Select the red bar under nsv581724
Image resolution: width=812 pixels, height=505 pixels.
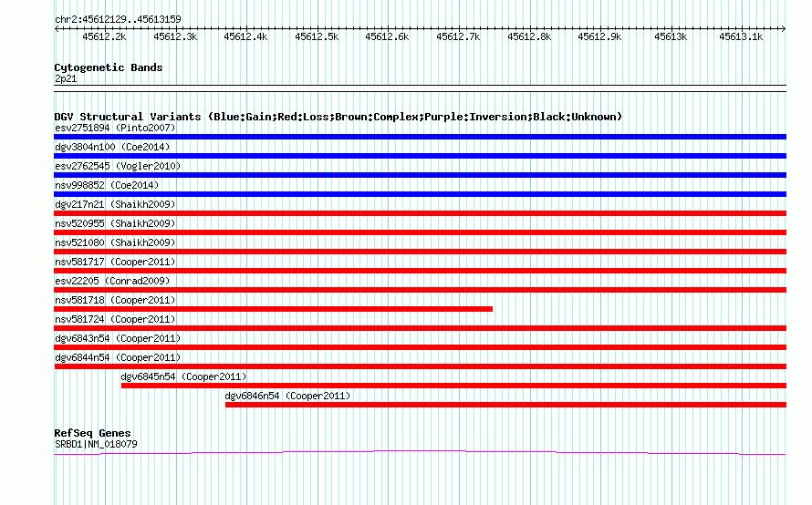tap(420, 328)
